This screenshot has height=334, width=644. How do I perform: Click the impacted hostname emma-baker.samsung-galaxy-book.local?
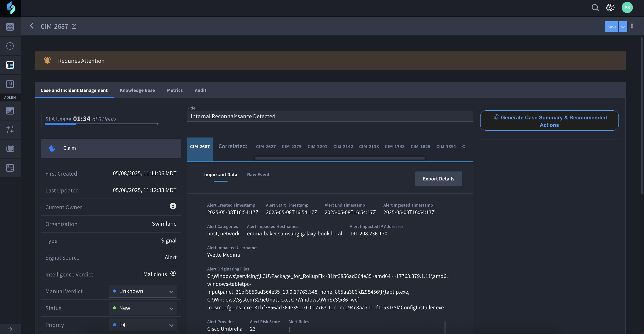(294, 233)
